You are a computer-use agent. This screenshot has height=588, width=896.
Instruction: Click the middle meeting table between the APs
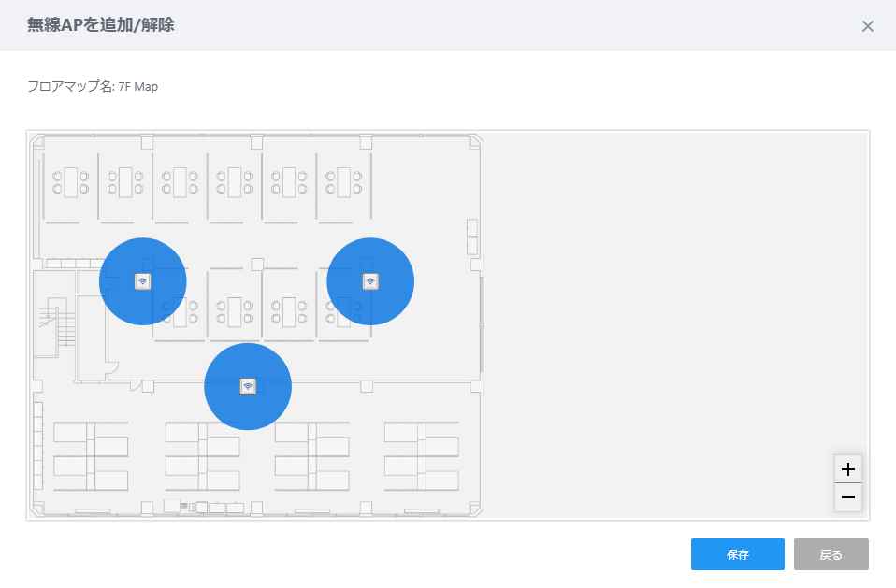[234, 311]
